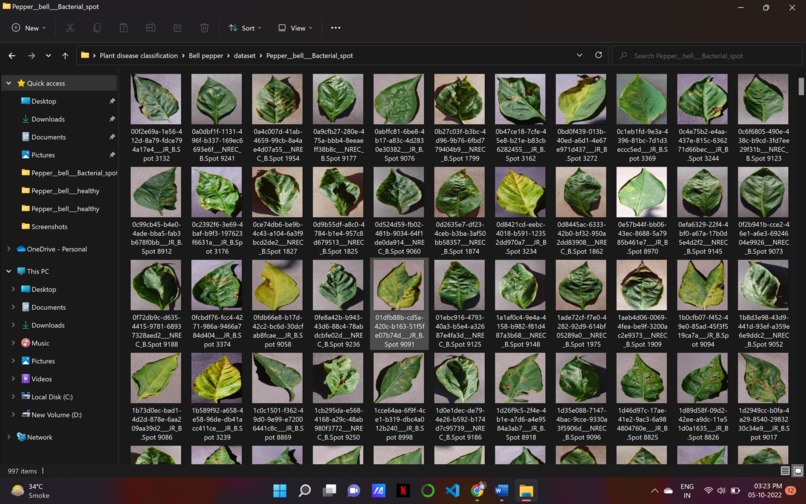Switch to details view in status bar
806x504 pixels.
[x=785, y=470]
